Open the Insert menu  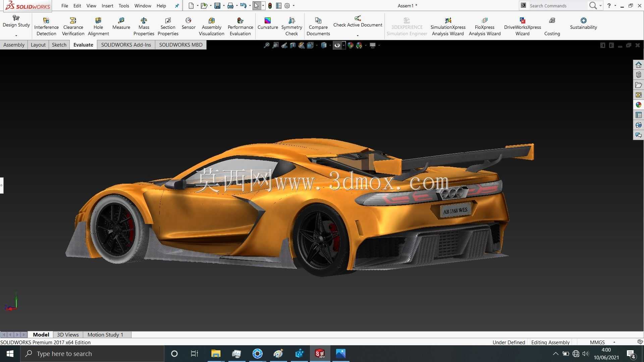107,6
